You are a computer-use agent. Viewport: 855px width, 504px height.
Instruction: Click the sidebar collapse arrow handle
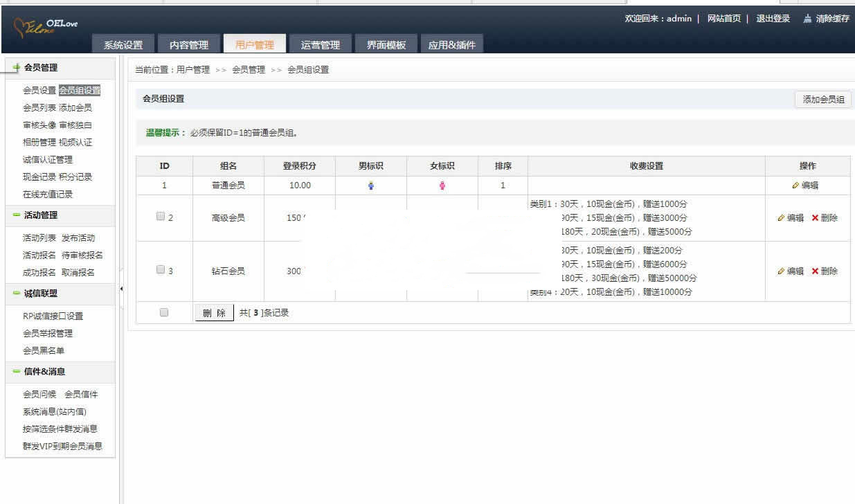[122, 289]
